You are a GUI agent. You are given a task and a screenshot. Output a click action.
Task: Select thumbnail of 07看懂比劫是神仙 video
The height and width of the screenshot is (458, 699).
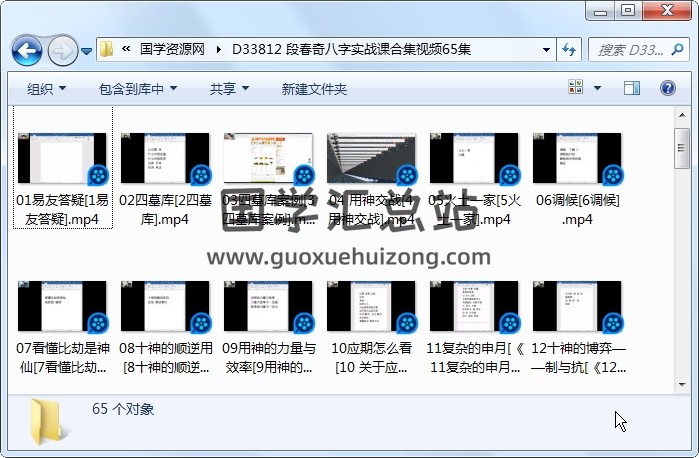pos(62,306)
